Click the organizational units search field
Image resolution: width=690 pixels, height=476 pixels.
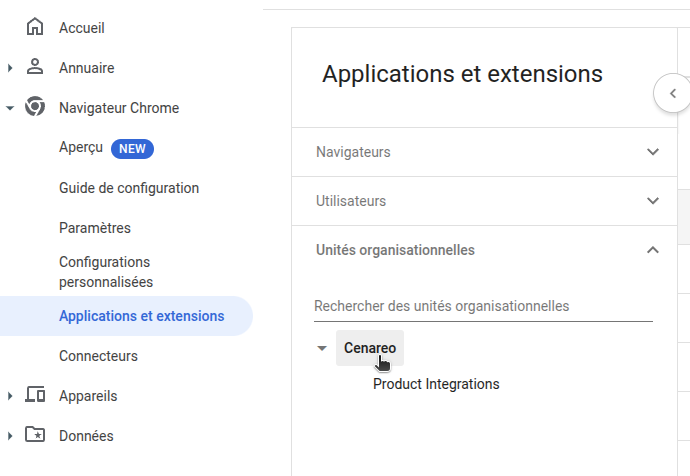tap(483, 306)
